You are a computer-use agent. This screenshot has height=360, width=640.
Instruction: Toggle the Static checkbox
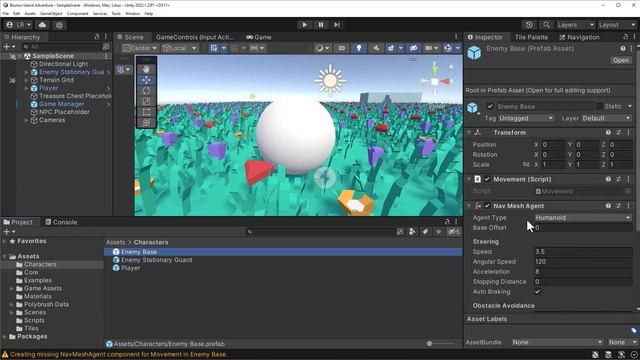tap(599, 107)
